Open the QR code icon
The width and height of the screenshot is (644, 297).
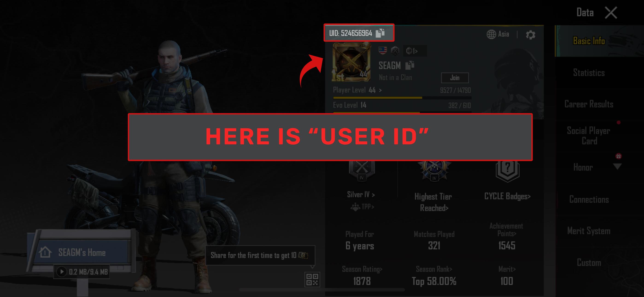click(x=312, y=279)
